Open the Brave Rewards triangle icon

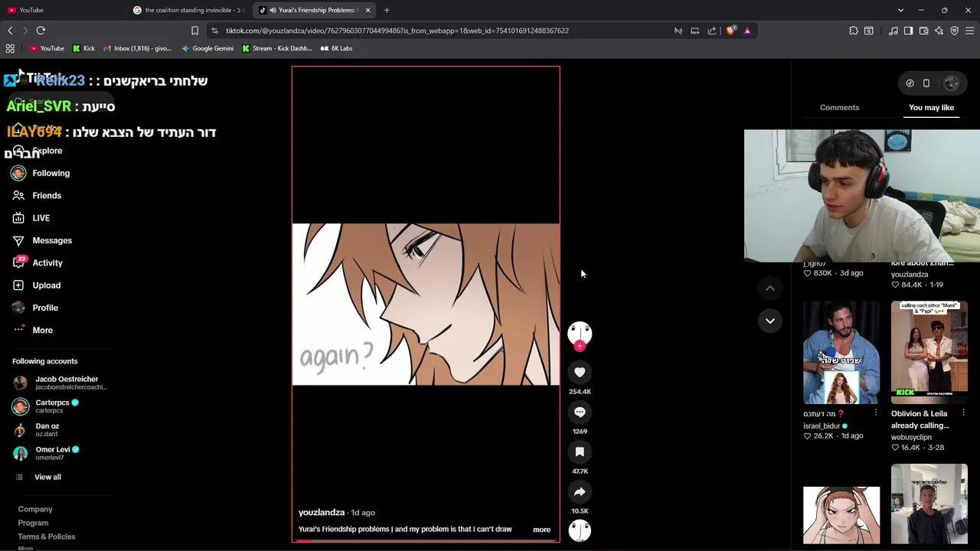747,31
